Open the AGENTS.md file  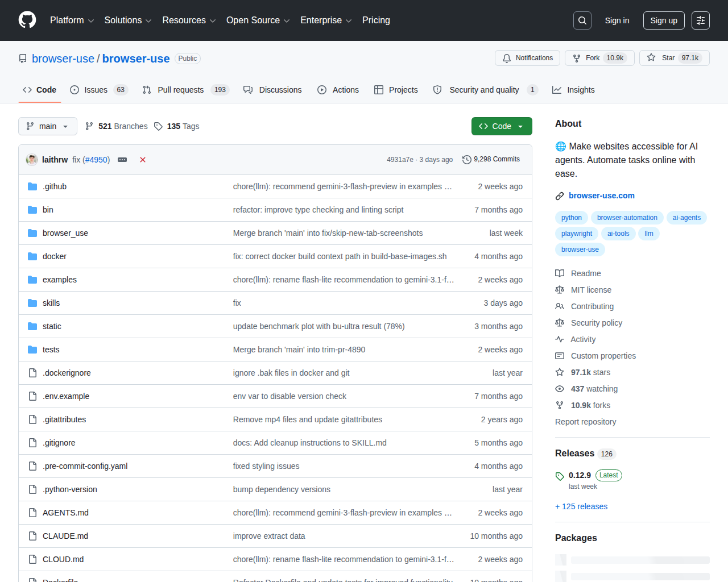click(x=65, y=513)
